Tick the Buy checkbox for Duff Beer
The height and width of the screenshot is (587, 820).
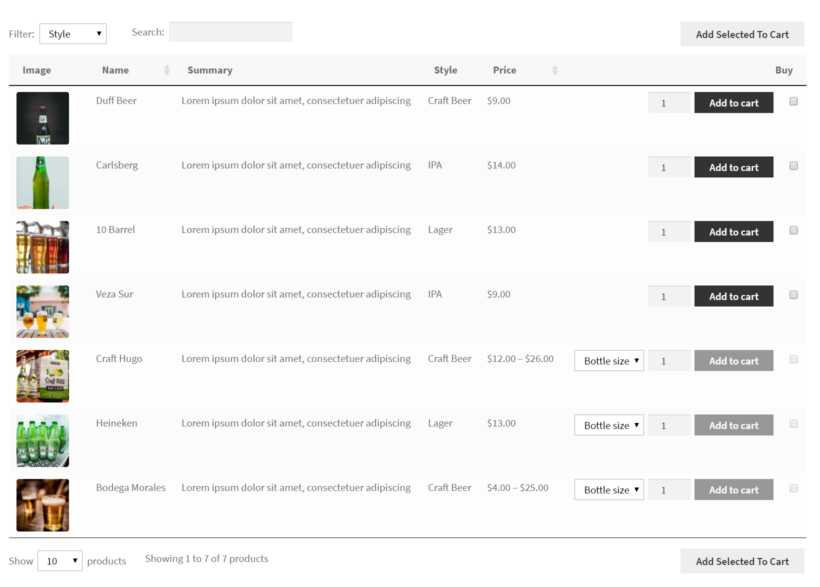click(x=793, y=101)
